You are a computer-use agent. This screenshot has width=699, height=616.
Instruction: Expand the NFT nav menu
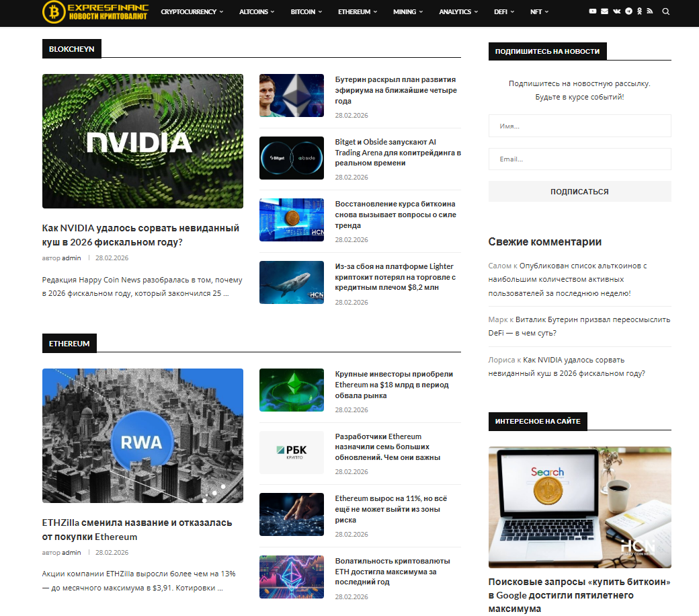tap(540, 11)
